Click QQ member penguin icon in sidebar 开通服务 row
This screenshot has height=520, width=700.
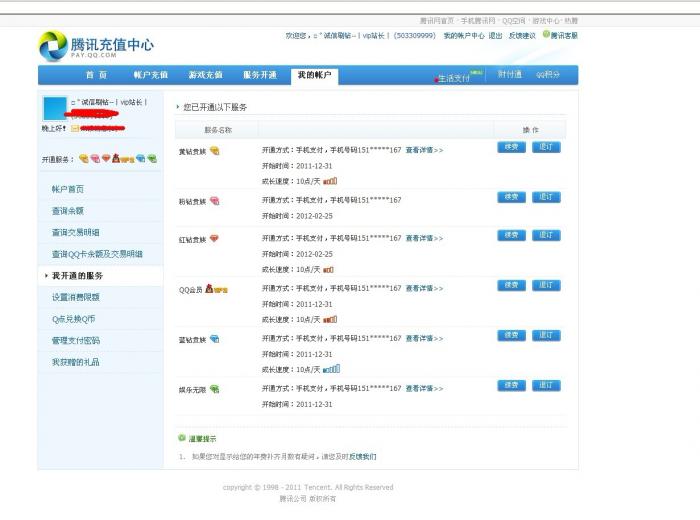123,158
